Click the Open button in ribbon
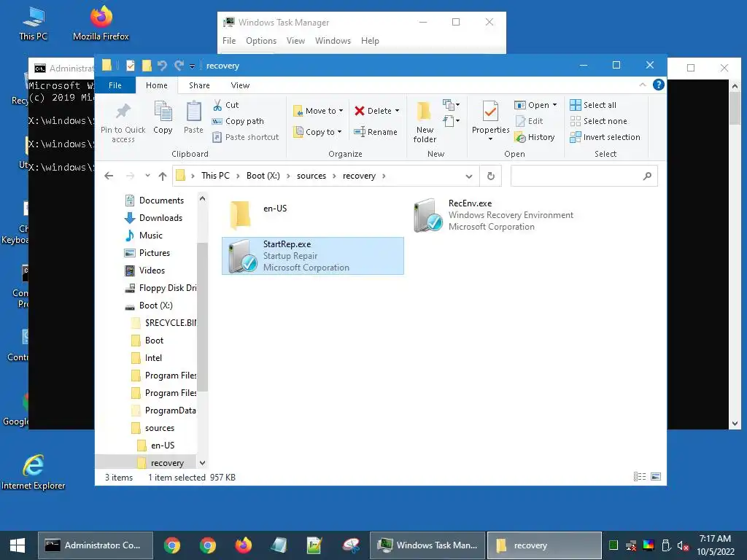This screenshot has width=747, height=560. (532, 105)
